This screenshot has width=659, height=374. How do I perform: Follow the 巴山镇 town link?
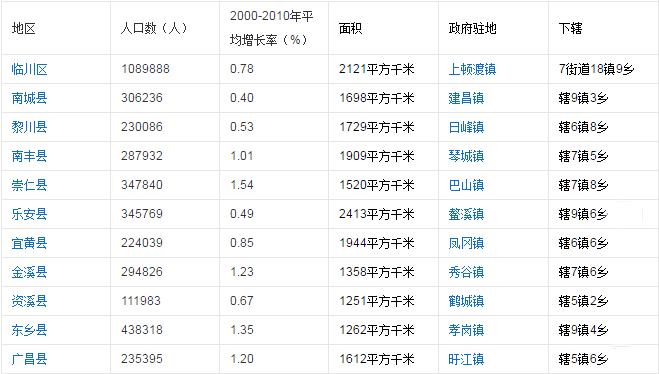(x=466, y=185)
